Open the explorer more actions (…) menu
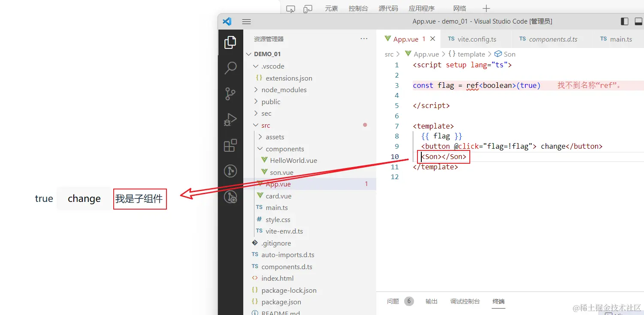Screen dimensions: 644x315 tap(364, 39)
